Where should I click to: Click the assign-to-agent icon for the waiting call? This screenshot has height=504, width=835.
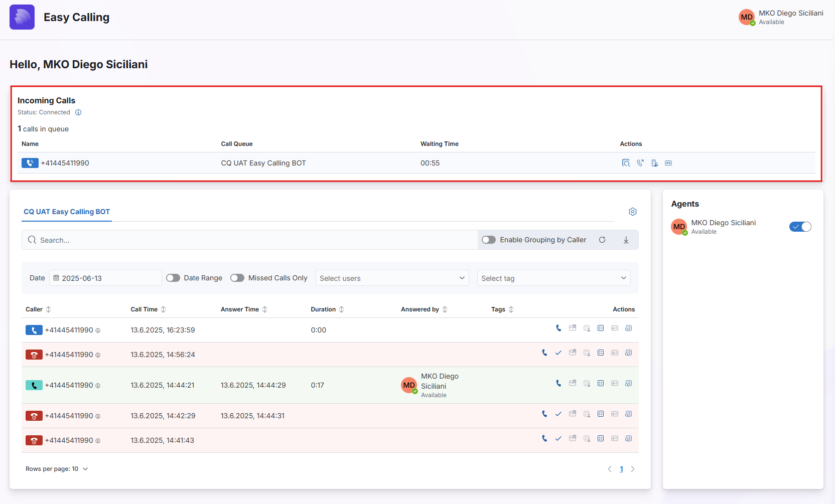(x=654, y=163)
